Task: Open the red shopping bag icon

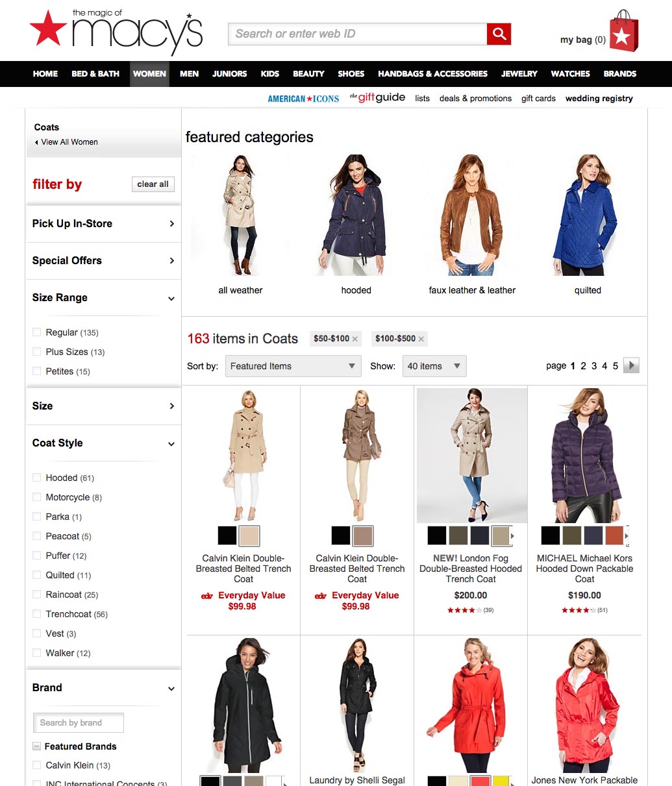Action: pos(623,32)
